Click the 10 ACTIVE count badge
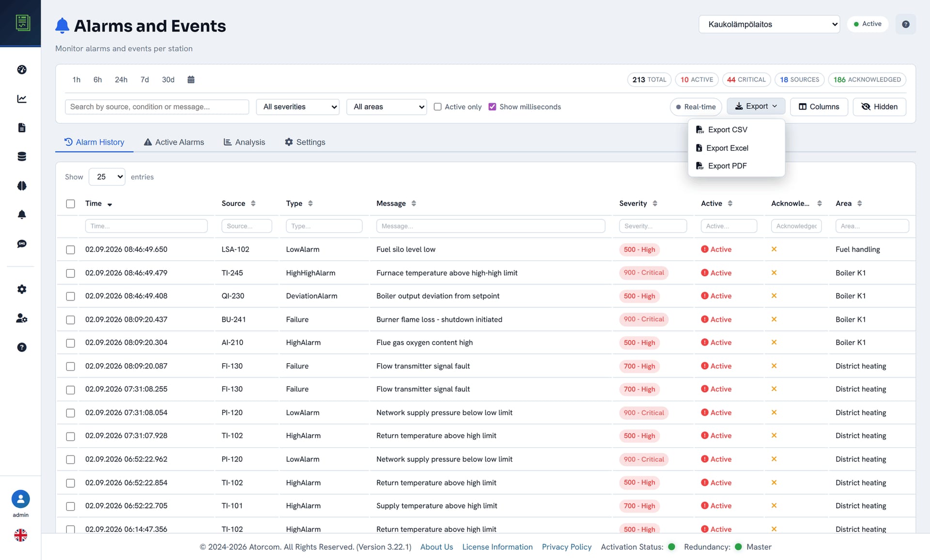Screen dimensions: 930x560 point(697,80)
